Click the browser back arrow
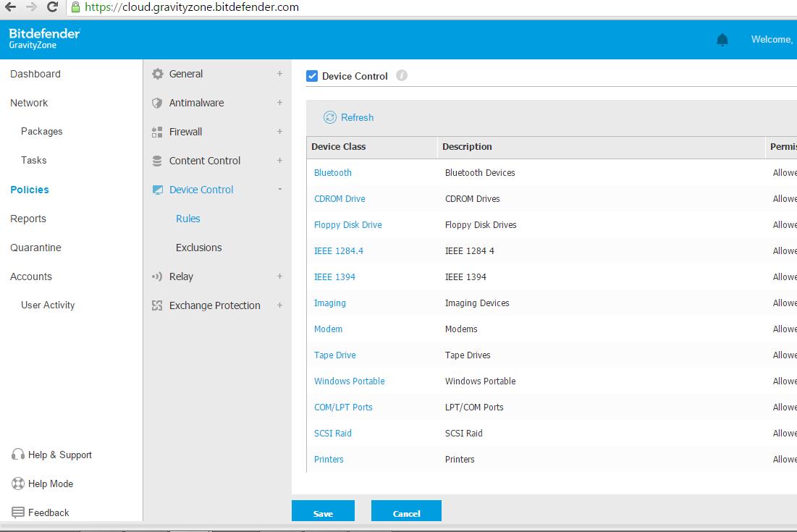The width and height of the screenshot is (797, 532). click(x=10, y=7)
